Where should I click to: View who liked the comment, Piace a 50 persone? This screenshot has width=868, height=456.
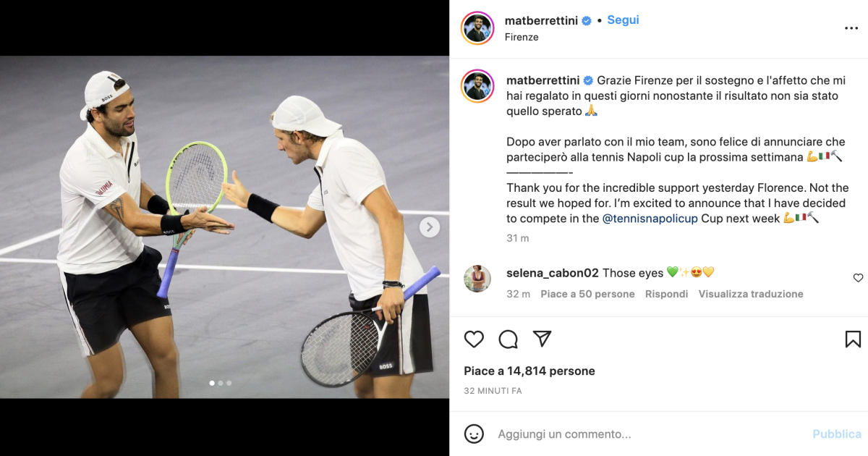(587, 294)
